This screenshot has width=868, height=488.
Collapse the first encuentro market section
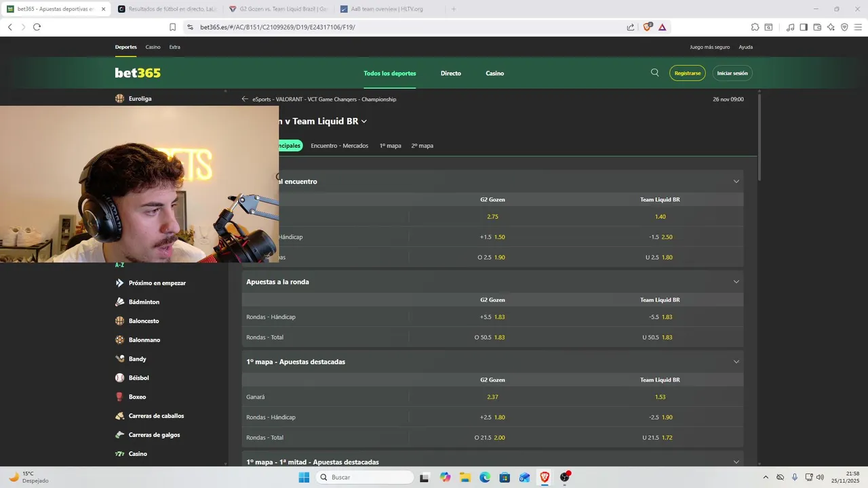(x=736, y=182)
